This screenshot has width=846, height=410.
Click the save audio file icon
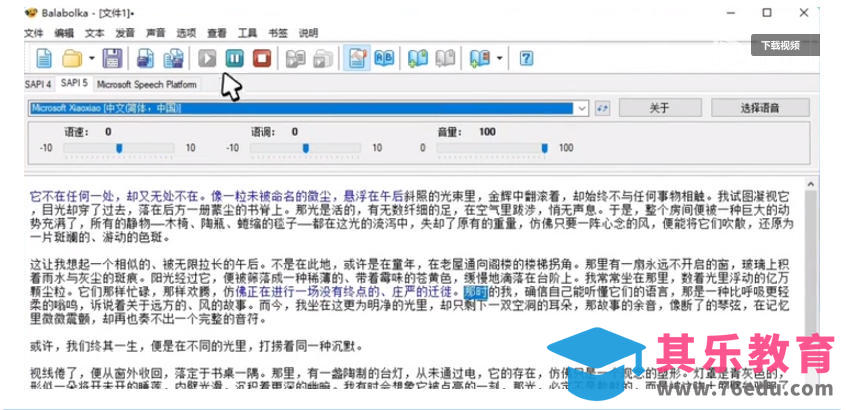pyautogui.click(x=146, y=58)
